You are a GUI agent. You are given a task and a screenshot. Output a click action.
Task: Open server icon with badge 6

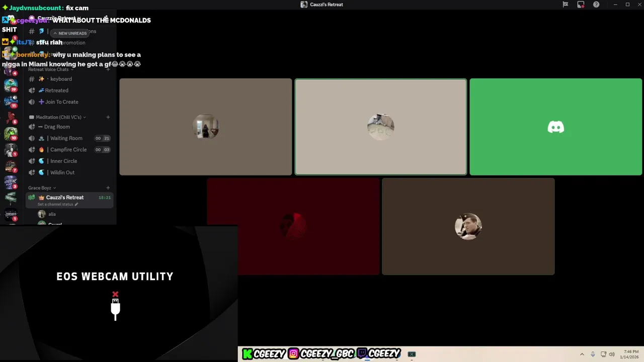(11, 118)
